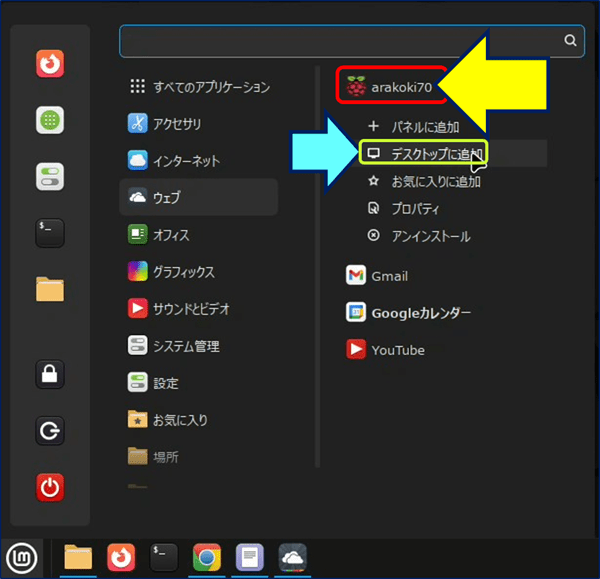The width and height of the screenshot is (600, 579).
Task: Select the 設定 category
Action: pyautogui.click(x=199, y=383)
